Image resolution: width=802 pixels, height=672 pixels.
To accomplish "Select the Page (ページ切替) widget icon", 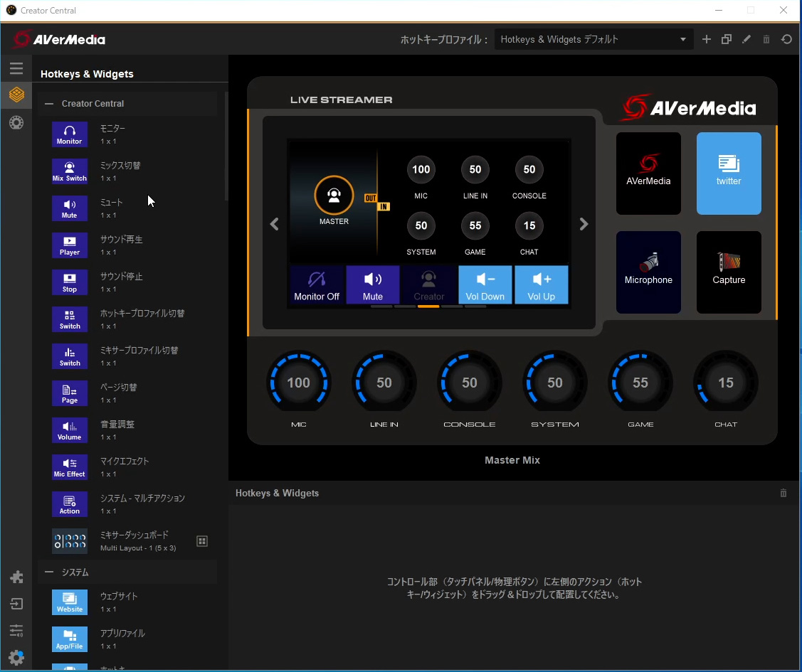I will 70,393.
